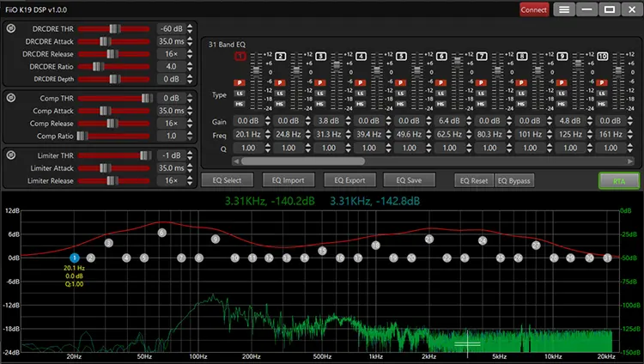
Task: Open the hamburger menu in title bar
Action: coord(564,9)
